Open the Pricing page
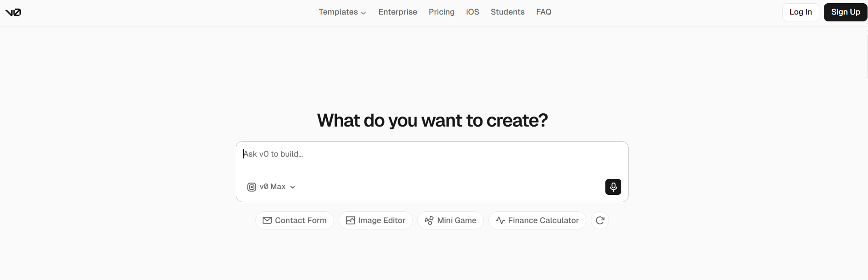This screenshot has height=280, width=868. [x=442, y=12]
